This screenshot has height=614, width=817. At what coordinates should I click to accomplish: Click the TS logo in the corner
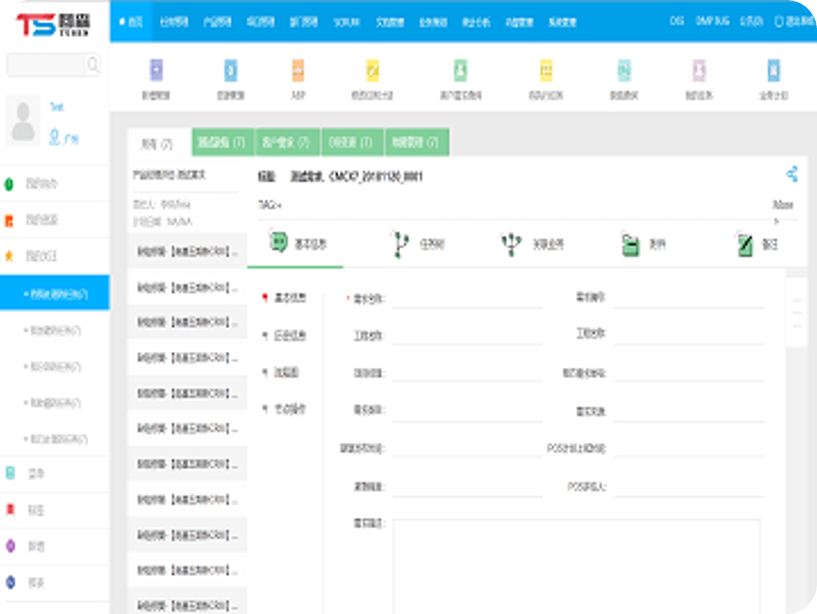click(x=53, y=24)
